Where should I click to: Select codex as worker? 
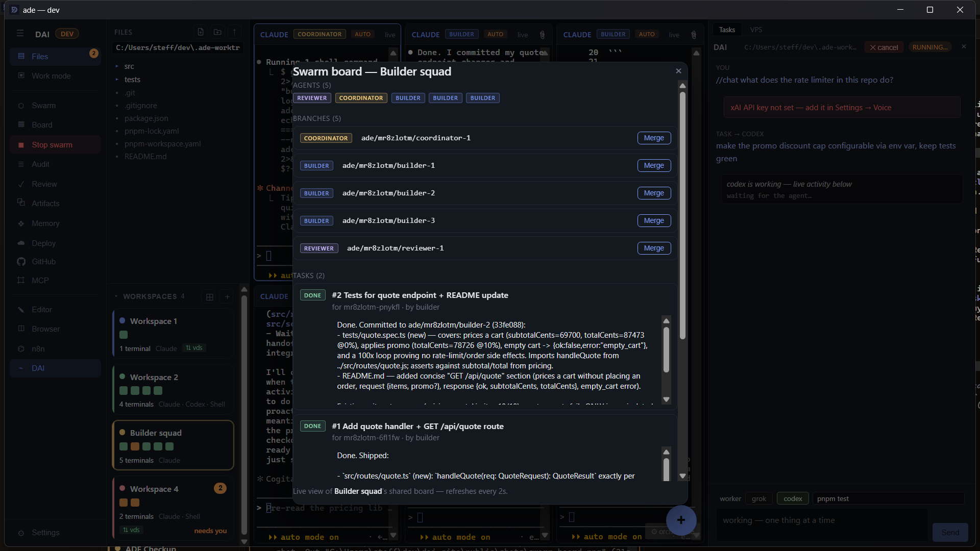(x=793, y=498)
